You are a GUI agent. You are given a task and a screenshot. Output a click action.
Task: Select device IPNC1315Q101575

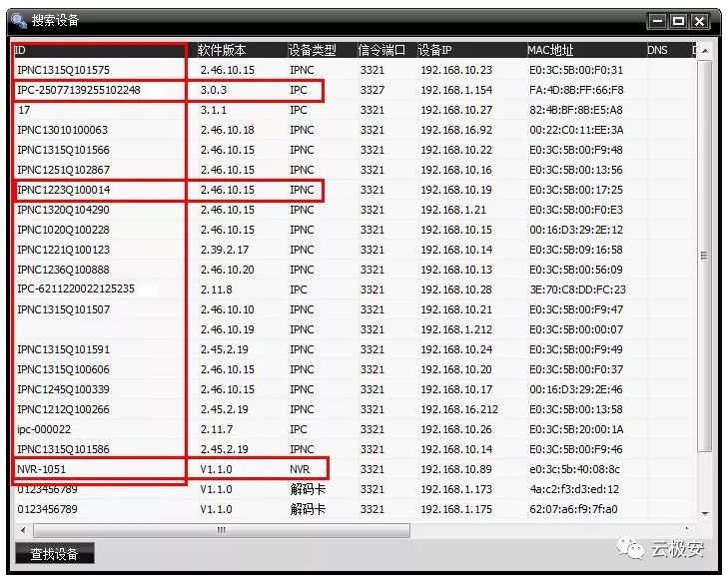point(63,70)
